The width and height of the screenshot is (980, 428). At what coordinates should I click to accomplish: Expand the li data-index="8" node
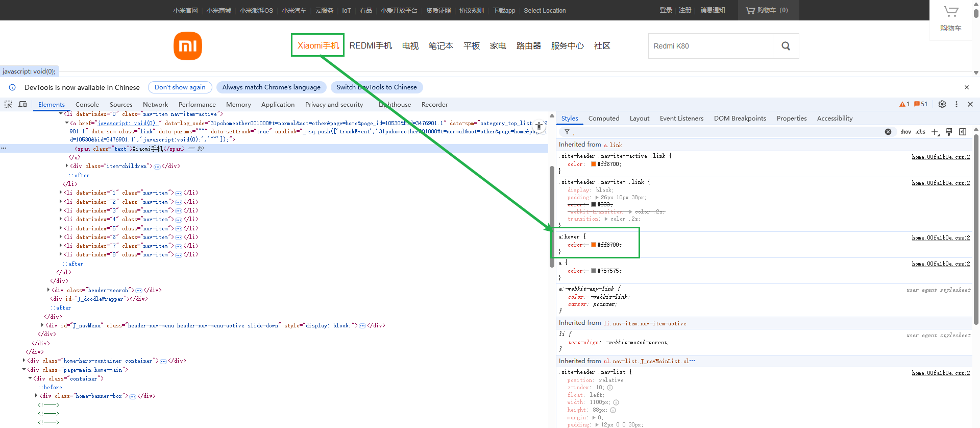tap(61, 254)
